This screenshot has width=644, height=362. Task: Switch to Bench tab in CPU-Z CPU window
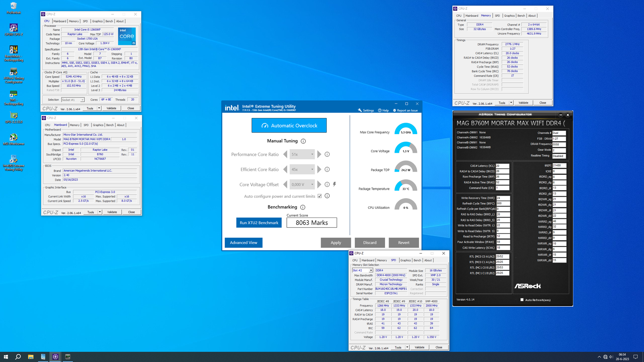[109, 21]
